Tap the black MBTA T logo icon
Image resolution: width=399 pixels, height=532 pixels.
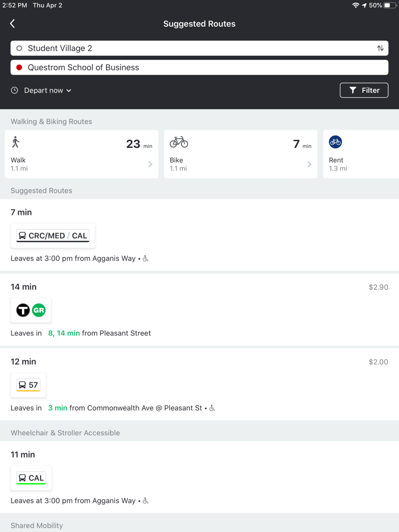tap(23, 310)
